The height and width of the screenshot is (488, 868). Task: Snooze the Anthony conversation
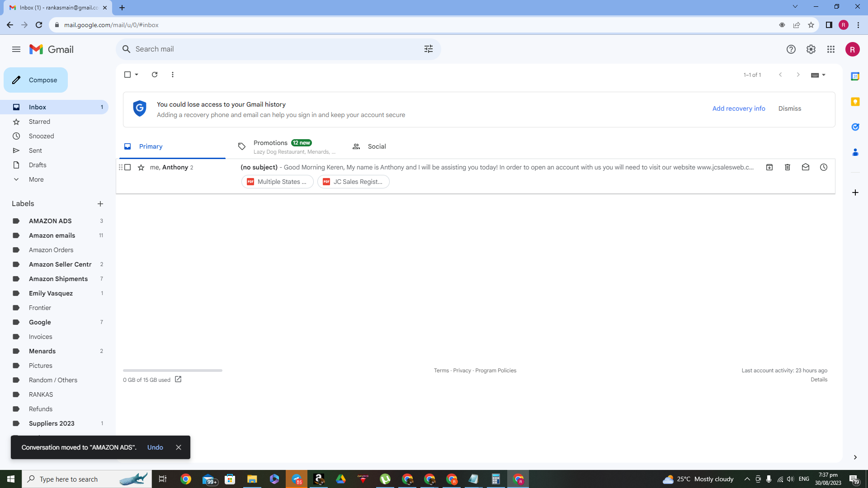tap(824, 167)
